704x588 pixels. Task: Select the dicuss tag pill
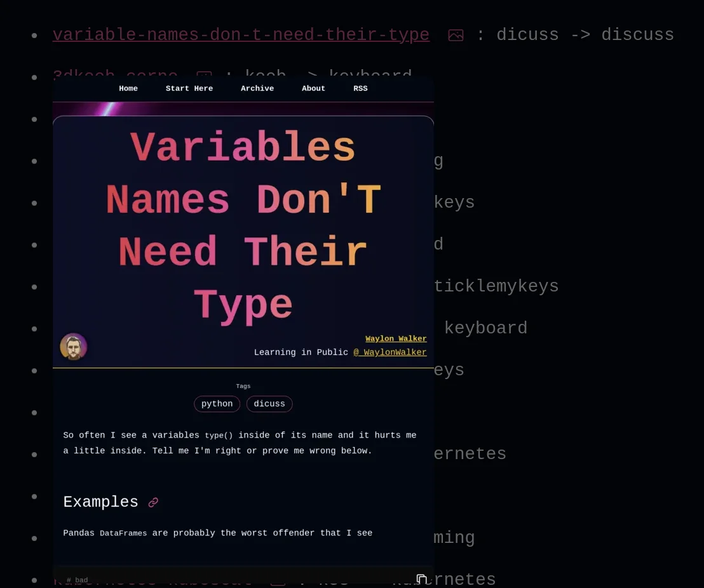tap(269, 404)
